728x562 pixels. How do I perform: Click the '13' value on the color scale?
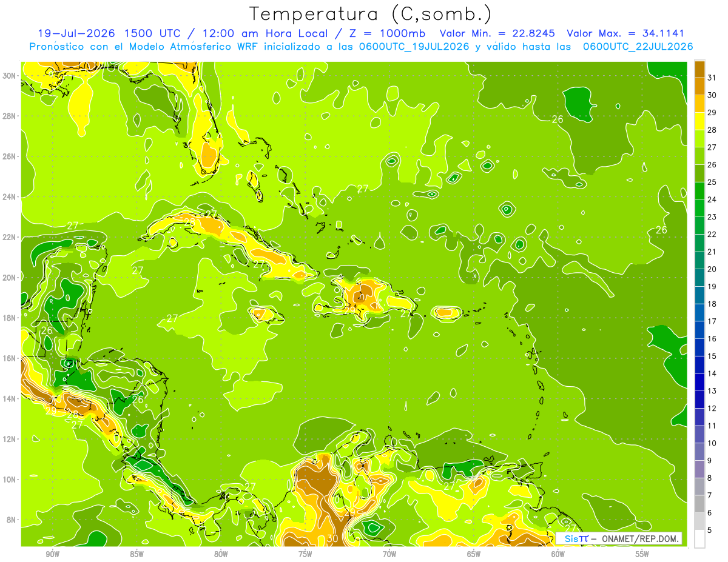(712, 391)
